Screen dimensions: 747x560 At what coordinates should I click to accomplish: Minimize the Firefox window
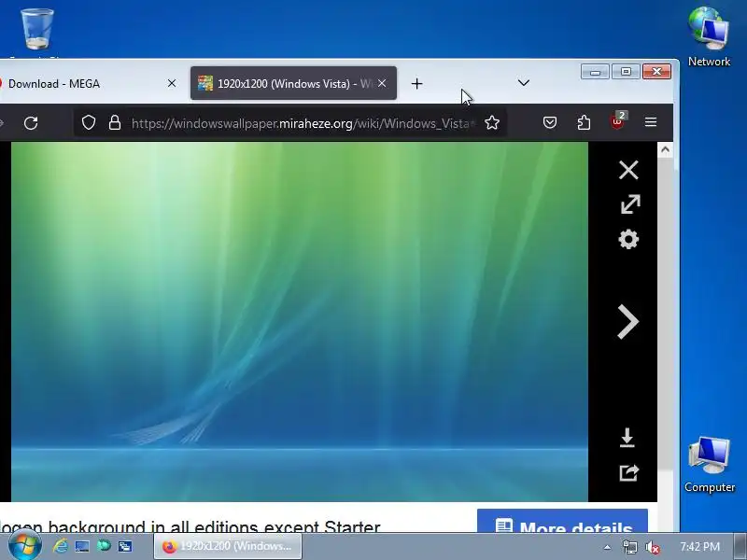[x=595, y=72]
